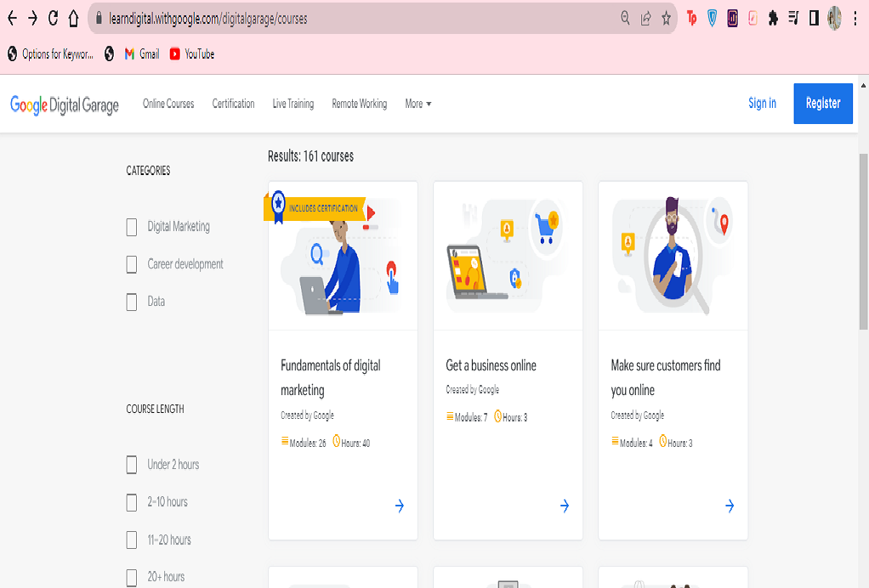Open the Chrome profile avatar
869x588 pixels.
[x=834, y=19]
